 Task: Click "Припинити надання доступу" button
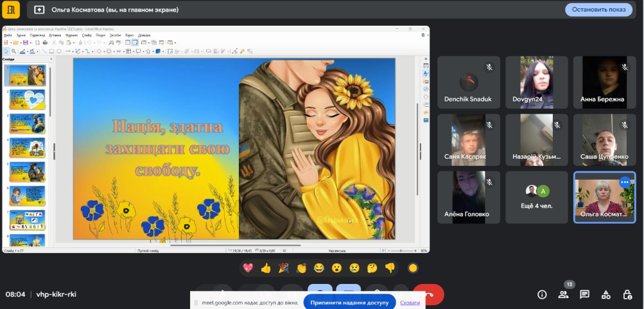[349, 302]
